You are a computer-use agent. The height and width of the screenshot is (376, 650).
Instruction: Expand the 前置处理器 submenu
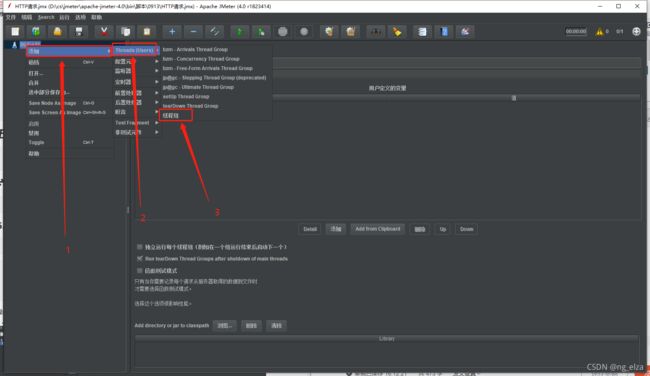point(136,92)
